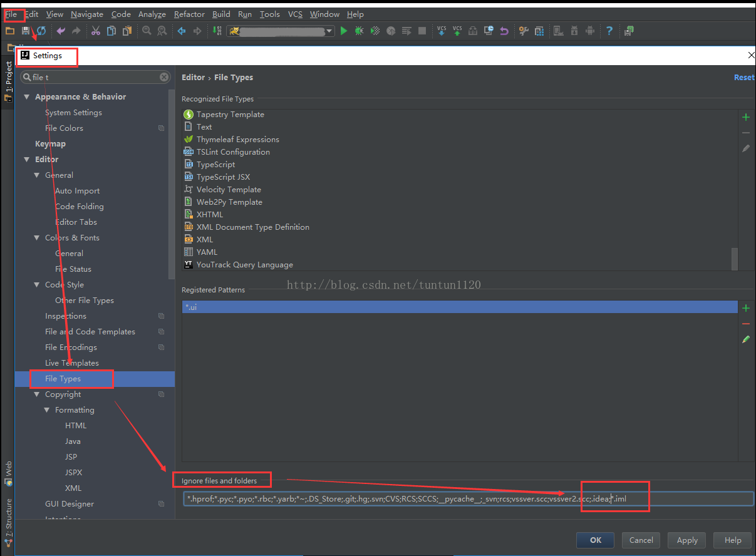Collapse the General node under Editor
This screenshot has height=556, width=756.
pos(37,175)
